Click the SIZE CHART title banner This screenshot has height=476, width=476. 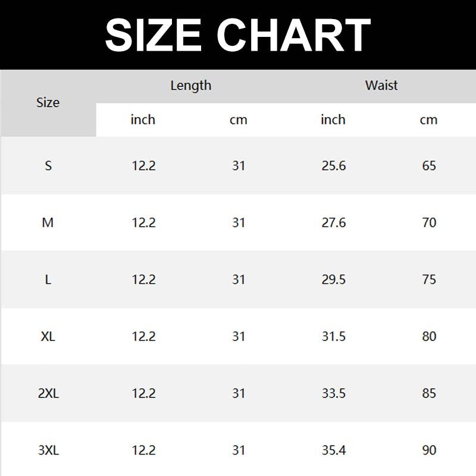click(238, 35)
